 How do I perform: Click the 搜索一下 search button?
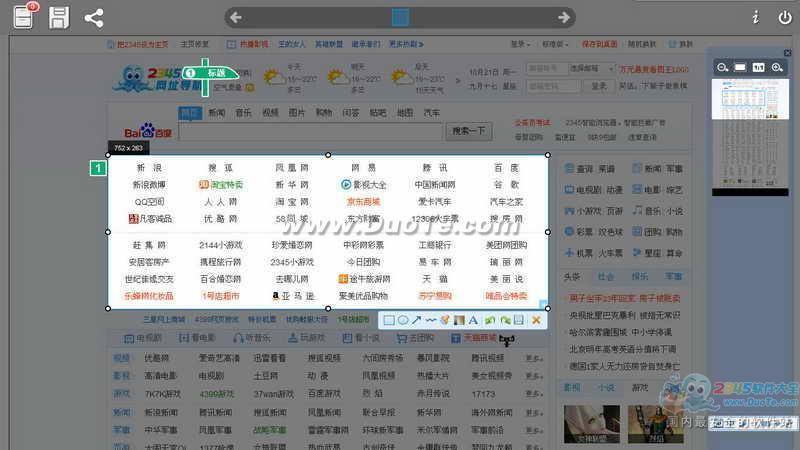click(468, 131)
